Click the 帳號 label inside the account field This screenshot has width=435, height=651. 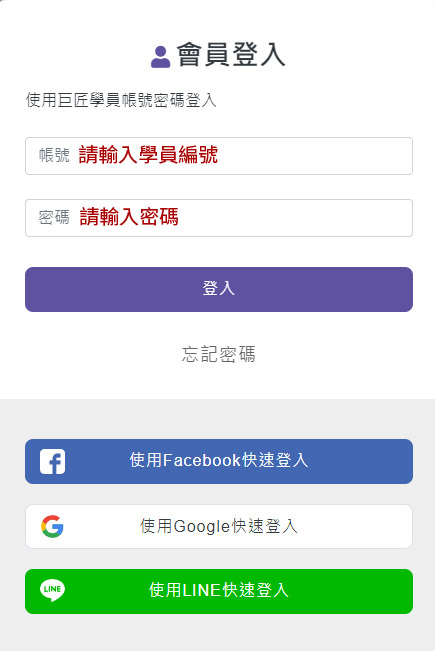(54, 155)
